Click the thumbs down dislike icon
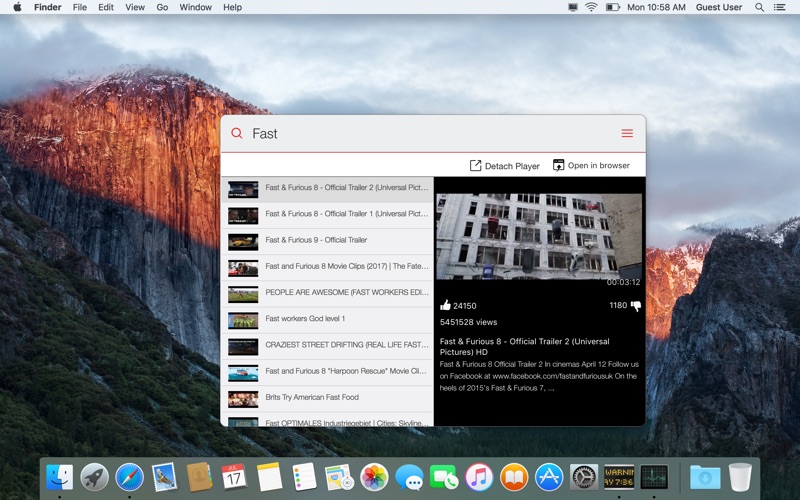Image resolution: width=800 pixels, height=500 pixels. point(636,306)
